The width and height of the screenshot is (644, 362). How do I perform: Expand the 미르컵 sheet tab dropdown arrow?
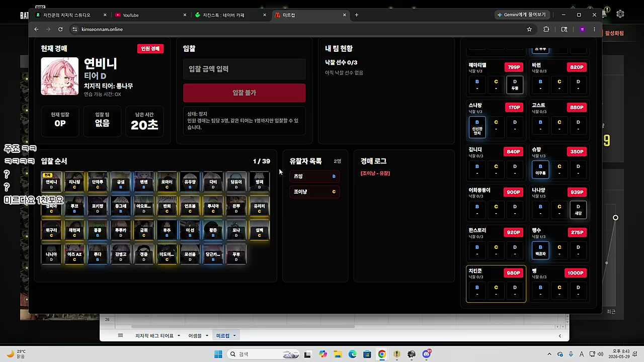tap(234, 335)
